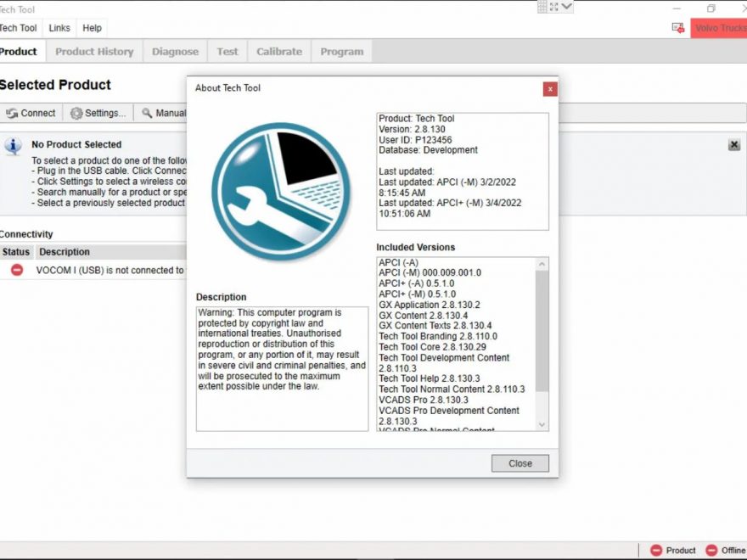The width and height of the screenshot is (747, 560).
Task: Switch to the Diagnose tab
Action: point(176,52)
